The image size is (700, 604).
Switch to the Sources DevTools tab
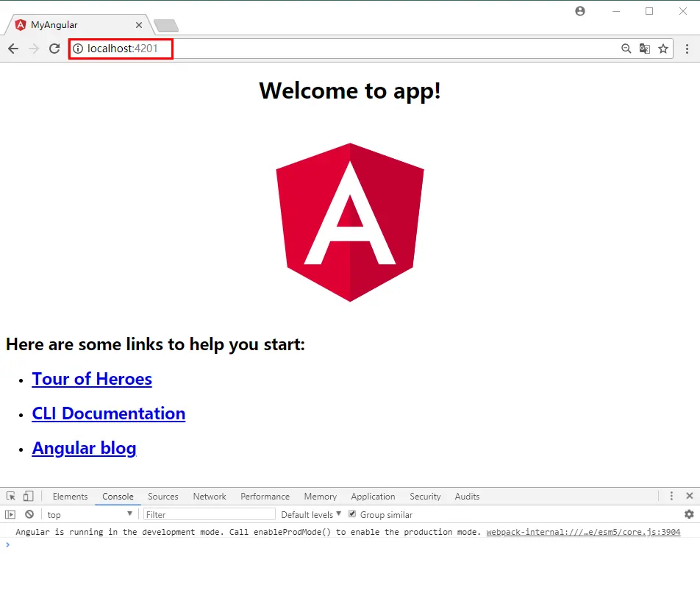click(163, 497)
